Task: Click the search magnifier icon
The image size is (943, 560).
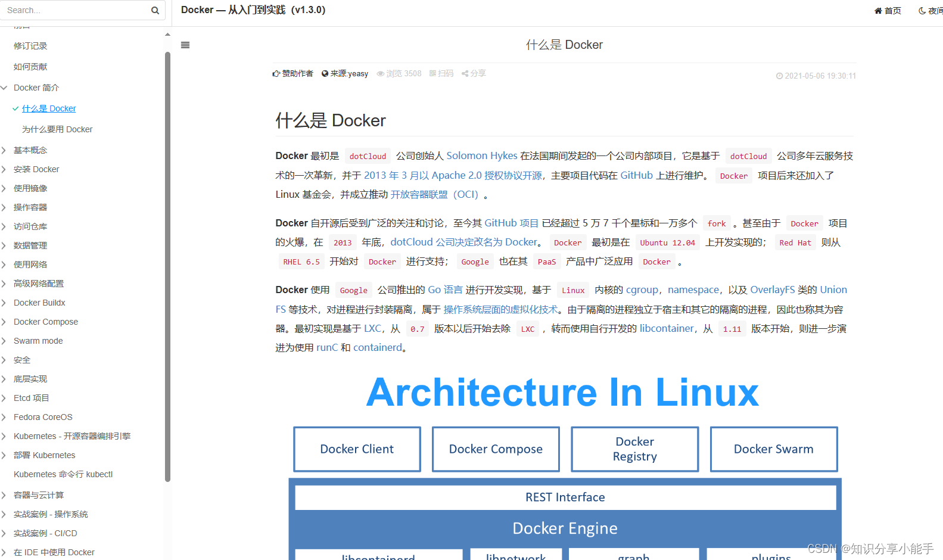Action: 155,10
